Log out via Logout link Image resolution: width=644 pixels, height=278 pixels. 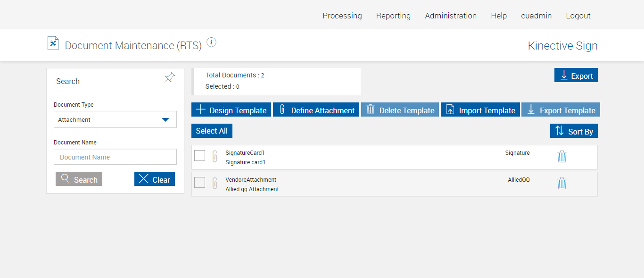578,16
